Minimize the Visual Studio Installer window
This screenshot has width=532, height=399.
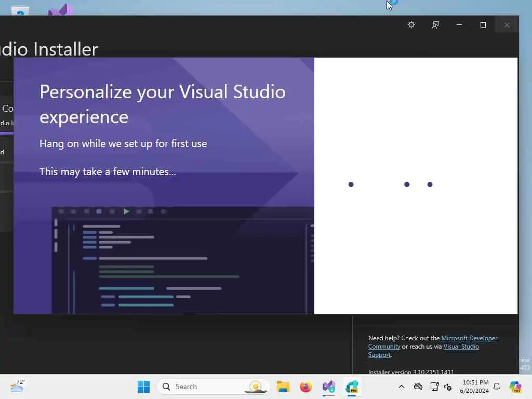459,25
